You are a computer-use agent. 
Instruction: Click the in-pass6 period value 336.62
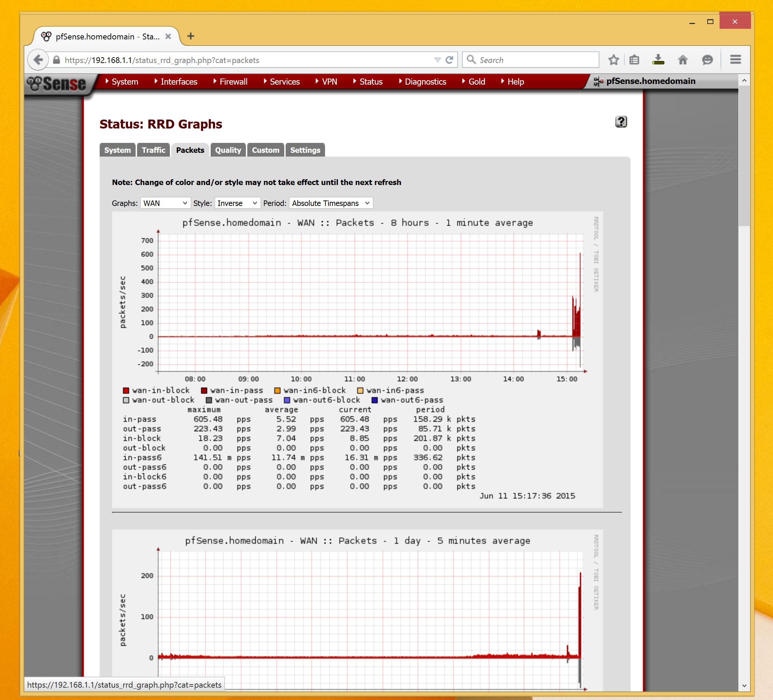(x=428, y=458)
